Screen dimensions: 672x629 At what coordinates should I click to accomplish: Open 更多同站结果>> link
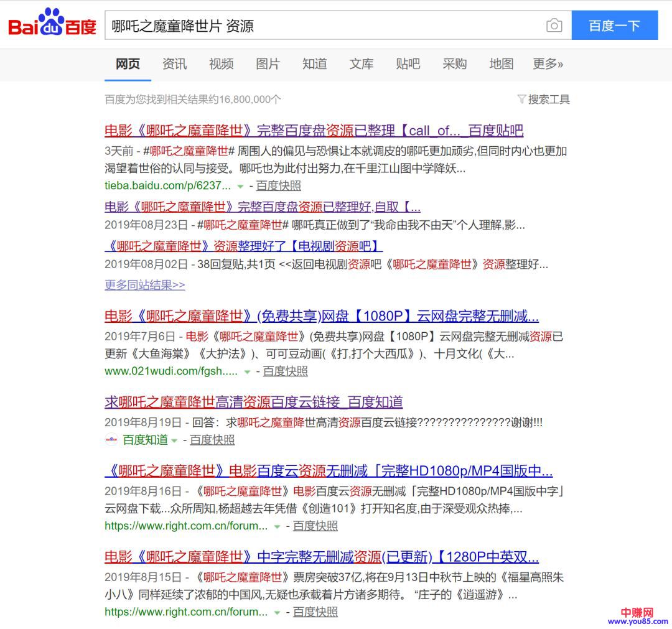[144, 285]
